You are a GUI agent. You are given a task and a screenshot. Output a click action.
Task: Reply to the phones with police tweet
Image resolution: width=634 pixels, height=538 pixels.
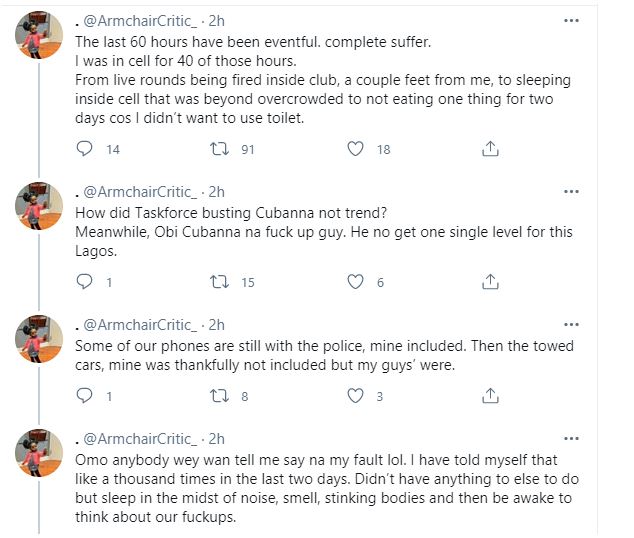coord(85,396)
